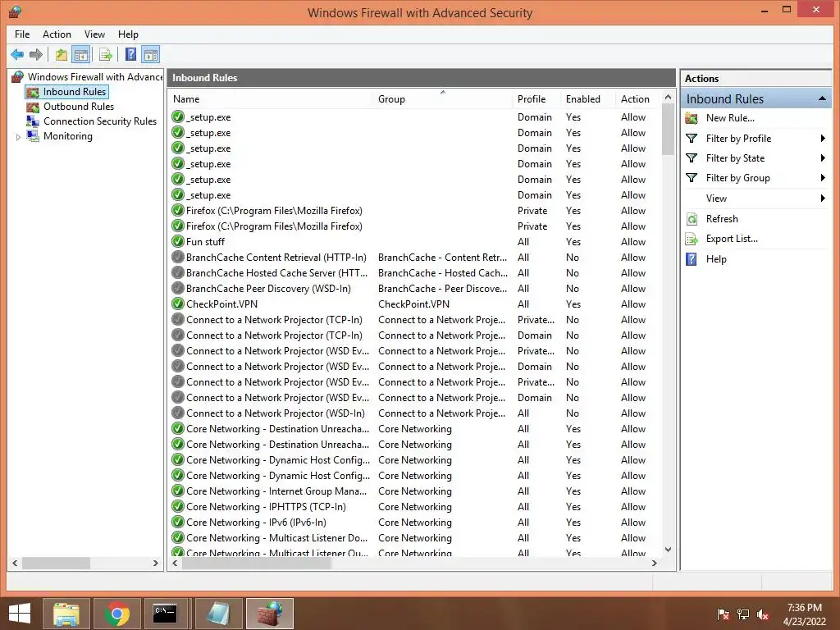
Task: Click the New Rule icon in Actions
Action: pos(692,118)
